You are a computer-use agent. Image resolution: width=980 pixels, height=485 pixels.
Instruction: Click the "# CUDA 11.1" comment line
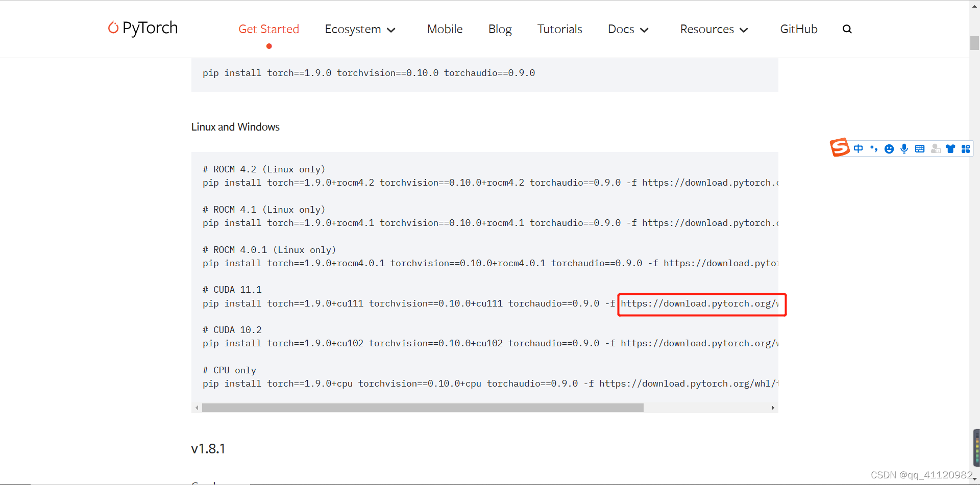[x=232, y=290]
